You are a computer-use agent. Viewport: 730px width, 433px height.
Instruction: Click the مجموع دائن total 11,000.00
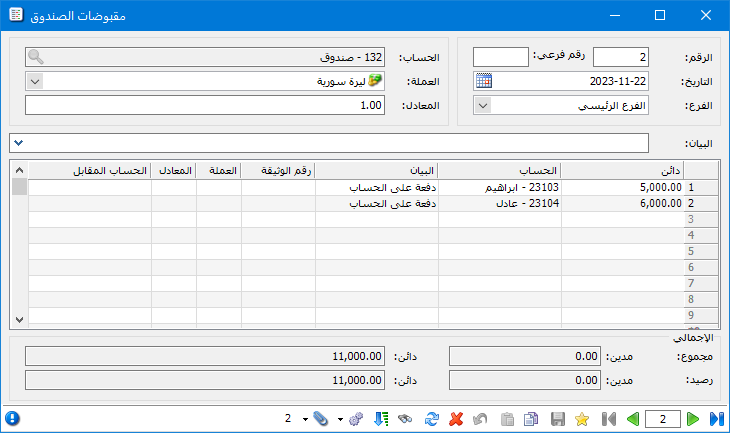click(205, 356)
